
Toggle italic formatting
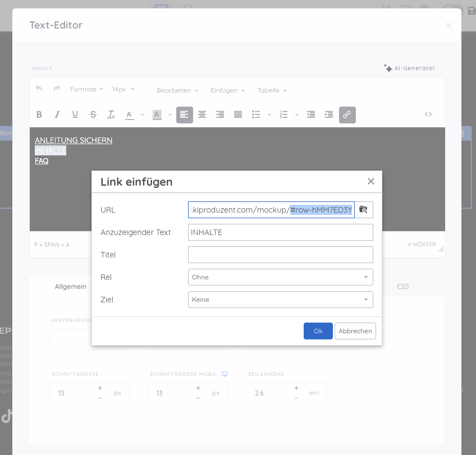pos(57,114)
